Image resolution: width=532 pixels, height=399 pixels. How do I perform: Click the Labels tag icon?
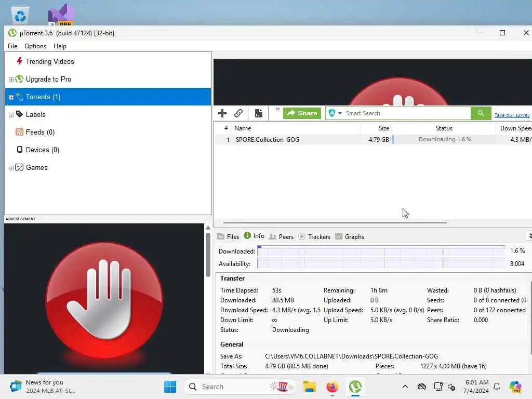(x=19, y=114)
